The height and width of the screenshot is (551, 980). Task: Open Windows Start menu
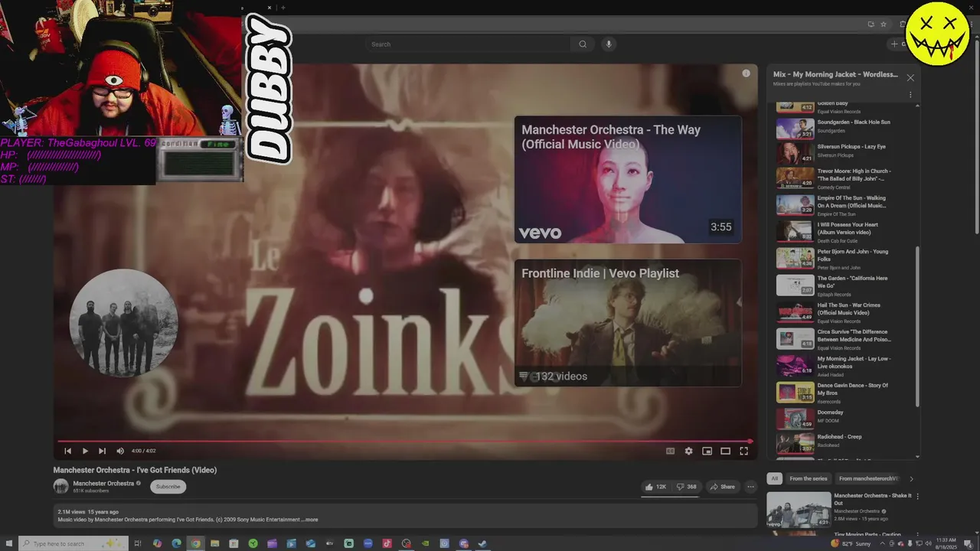9,543
